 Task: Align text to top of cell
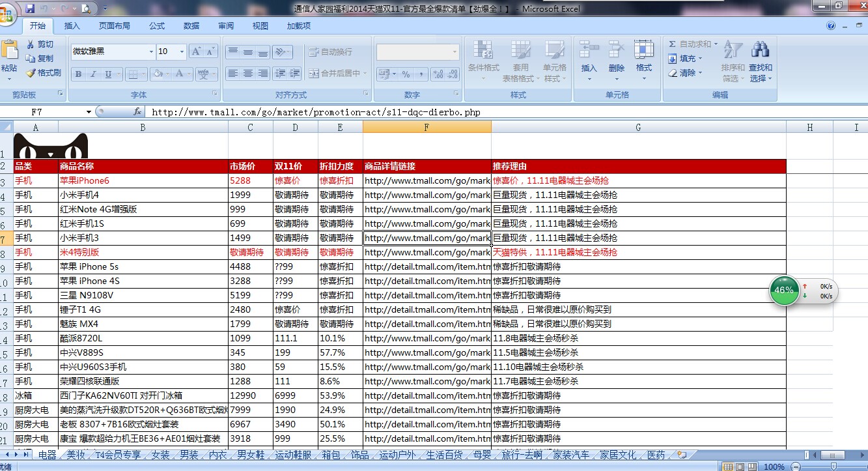pos(232,51)
